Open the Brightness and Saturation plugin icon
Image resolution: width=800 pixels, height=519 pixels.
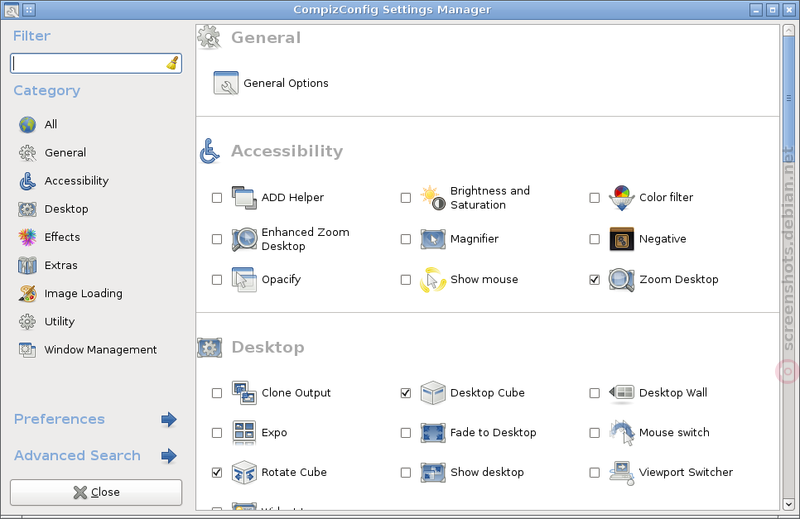433,197
